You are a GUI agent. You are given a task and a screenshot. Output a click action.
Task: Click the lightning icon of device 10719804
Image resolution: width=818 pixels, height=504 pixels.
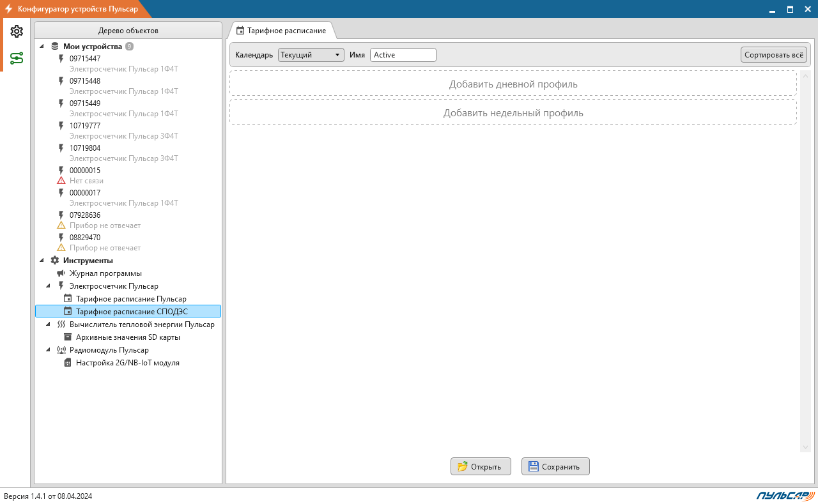click(61, 148)
